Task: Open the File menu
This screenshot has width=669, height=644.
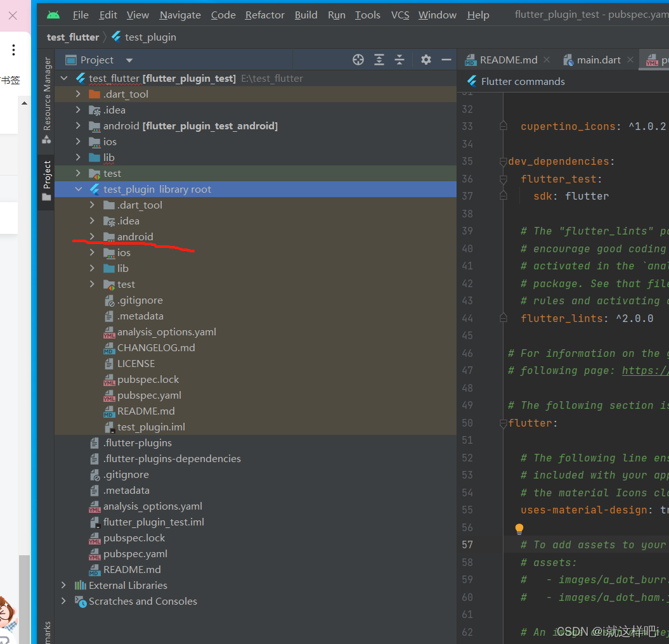Action: (x=81, y=15)
